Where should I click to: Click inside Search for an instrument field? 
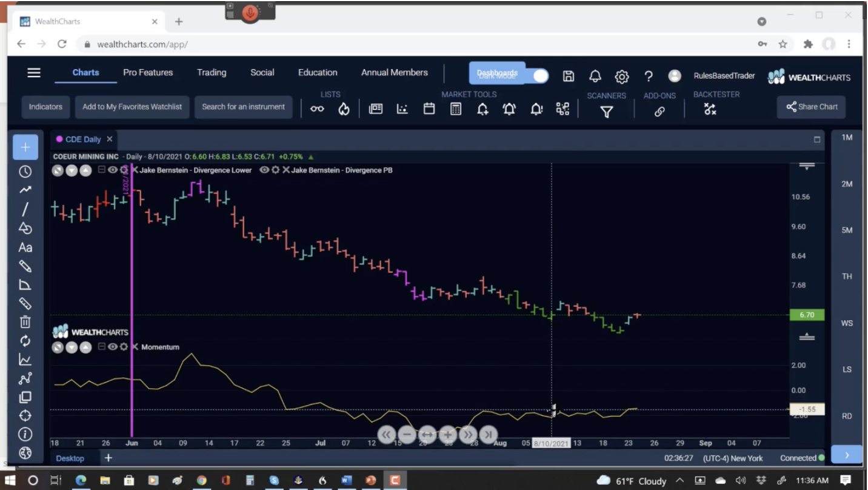(x=244, y=107)
